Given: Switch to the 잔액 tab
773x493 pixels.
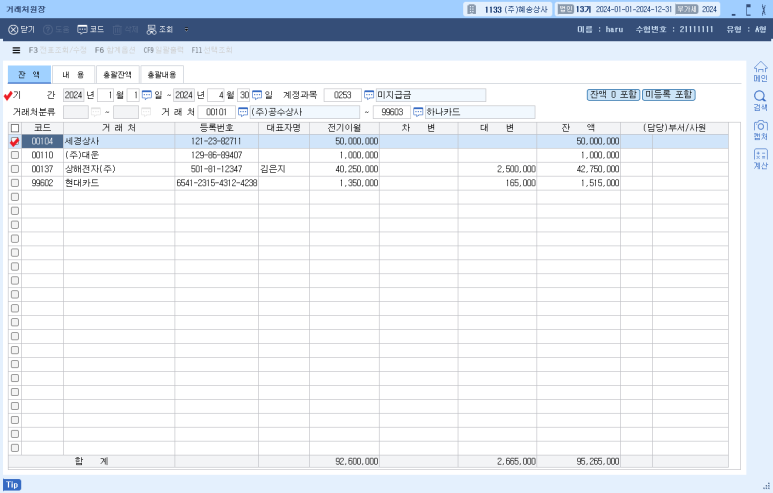Looking at the screenshot, I should pos(29,74).
